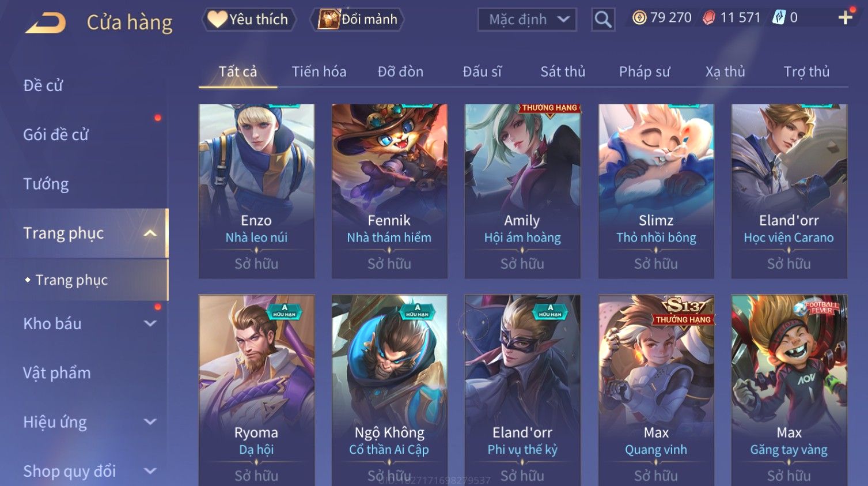This screenshot has height=486, width=868.
Task: Collapse the Trang phục sidebar section
Action: (x=150, y=233)
